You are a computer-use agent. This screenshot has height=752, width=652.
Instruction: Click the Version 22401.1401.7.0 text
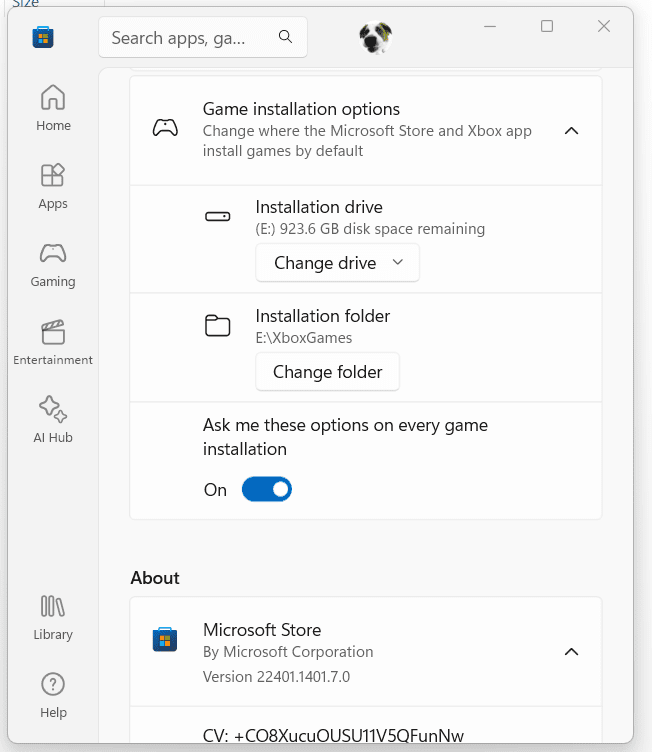tap(276, 677)
